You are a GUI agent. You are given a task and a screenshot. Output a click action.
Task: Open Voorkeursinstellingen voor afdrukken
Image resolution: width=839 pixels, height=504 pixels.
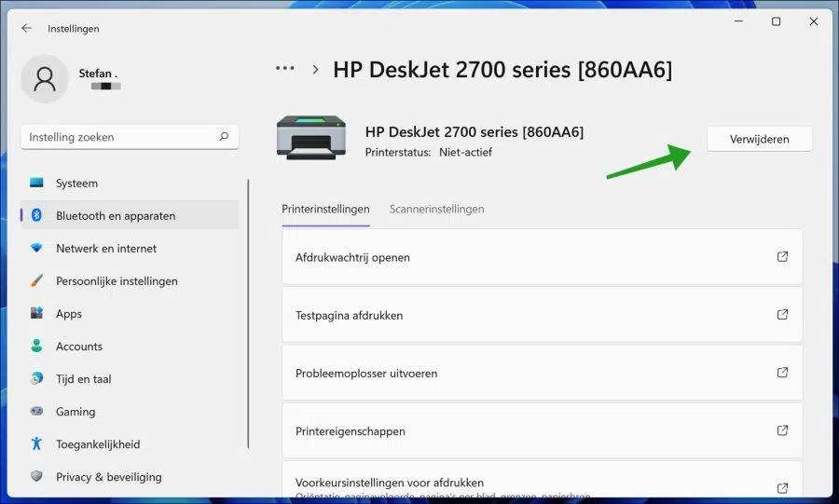coord(542,480)
